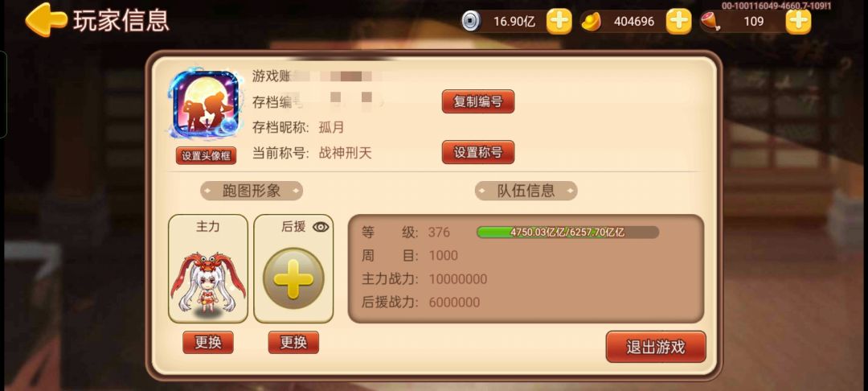868x391 pixels.
Task: Copy save number with 复制编号
Action: pyautogui.click(x=478, y=101)
